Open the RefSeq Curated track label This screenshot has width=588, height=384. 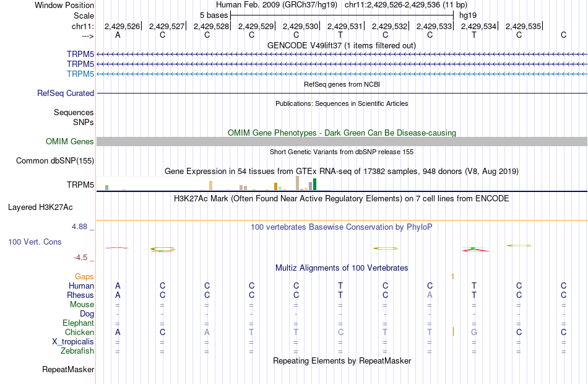(x=66, y=93)
